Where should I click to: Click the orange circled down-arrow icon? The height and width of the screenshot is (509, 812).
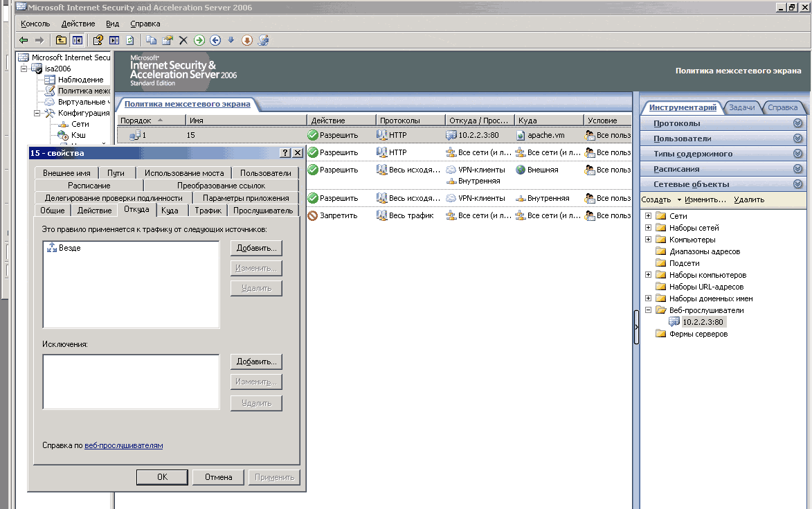(x=247, y=40)
